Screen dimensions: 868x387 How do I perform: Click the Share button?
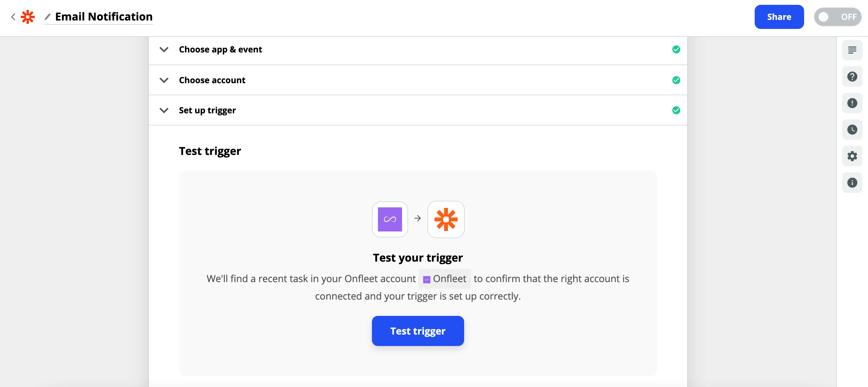pos(779,17)
